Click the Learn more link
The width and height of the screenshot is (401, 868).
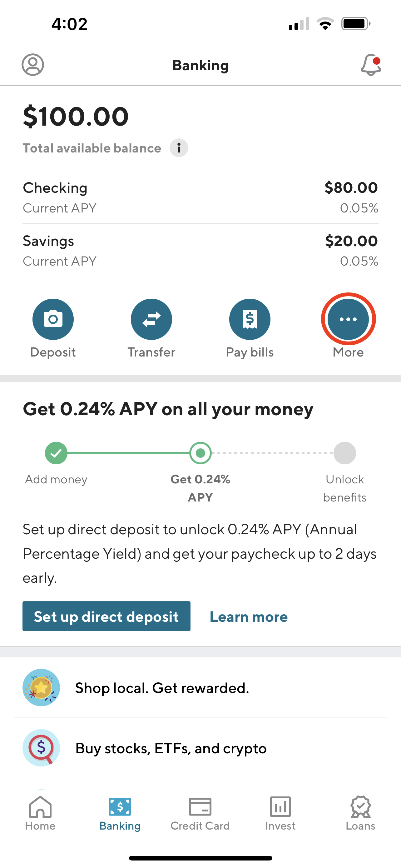[x=249, y=617]
